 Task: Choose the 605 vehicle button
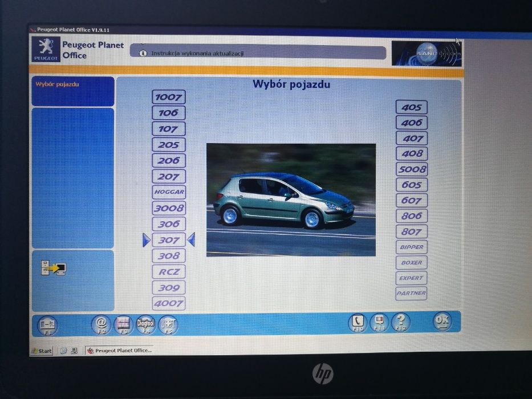(x=412, y=185)
